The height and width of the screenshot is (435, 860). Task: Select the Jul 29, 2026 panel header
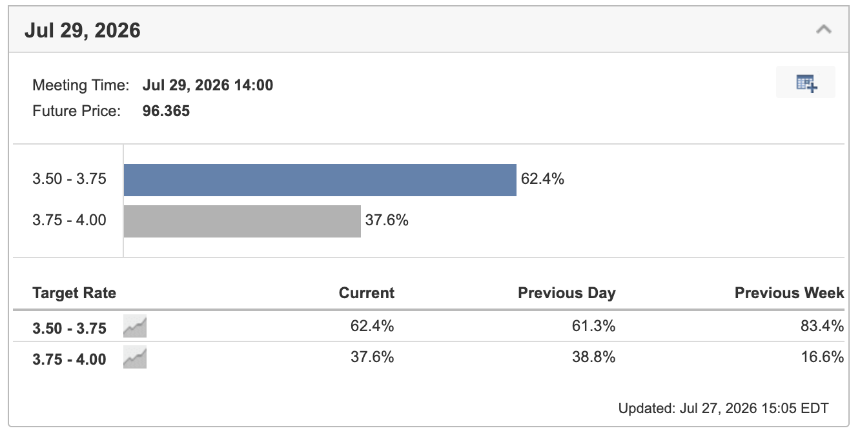point(429,30)
